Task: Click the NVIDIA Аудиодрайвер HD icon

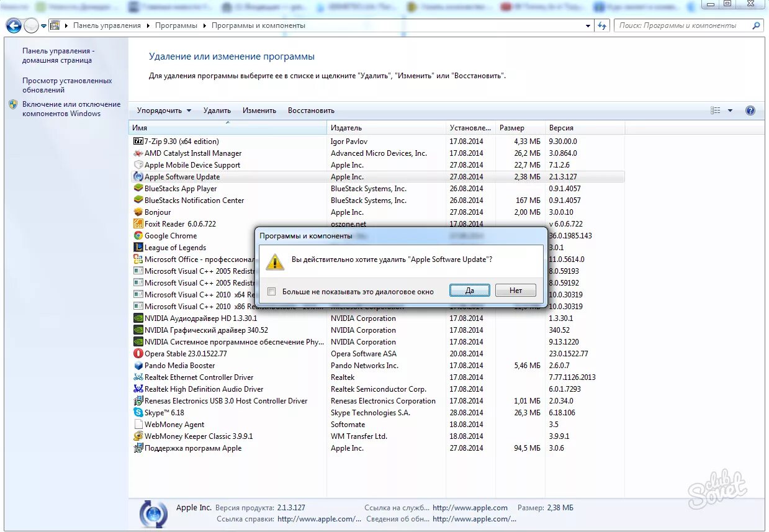Action: pos(138,318)
